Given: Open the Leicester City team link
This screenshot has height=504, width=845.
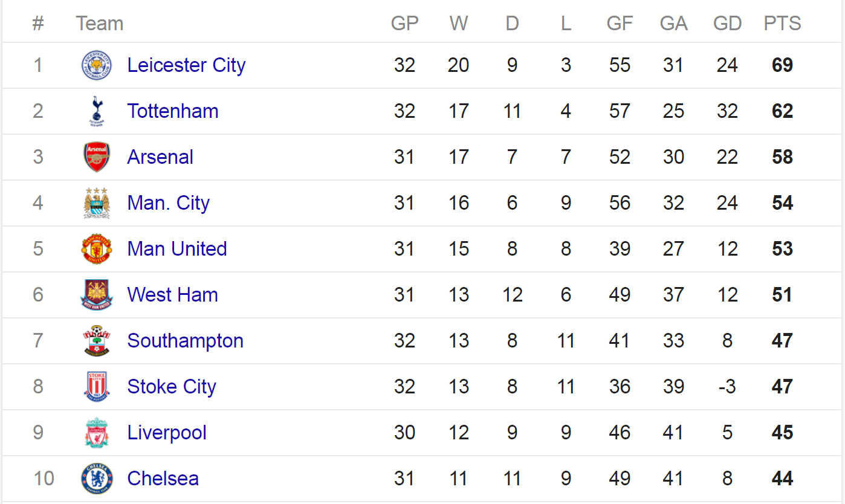Looking at the screenshot, I should click(x=186, y=65).
